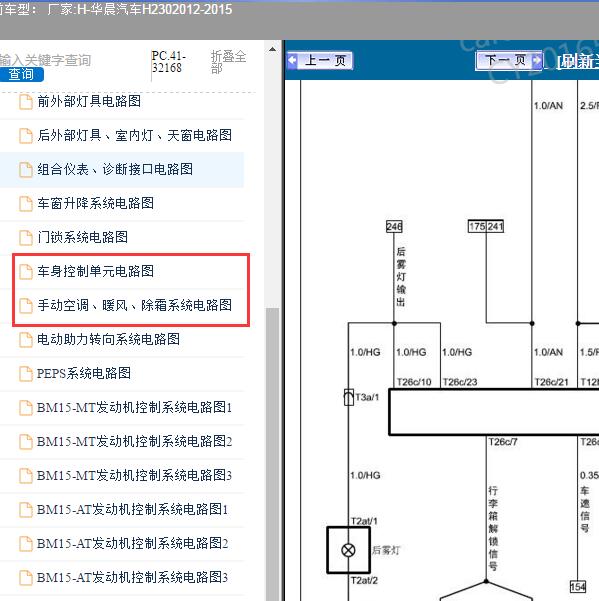Click the T3a/1 connector symbol

(x=348, y=397)
